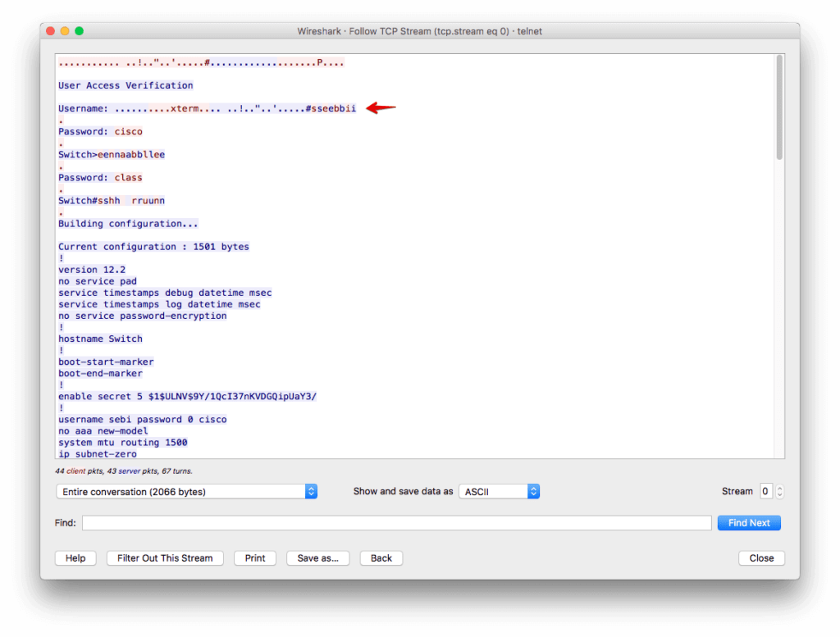This screenshot has height=637, width=840.
Task: Click Back to return to previous view
Action: coord(381,557)
